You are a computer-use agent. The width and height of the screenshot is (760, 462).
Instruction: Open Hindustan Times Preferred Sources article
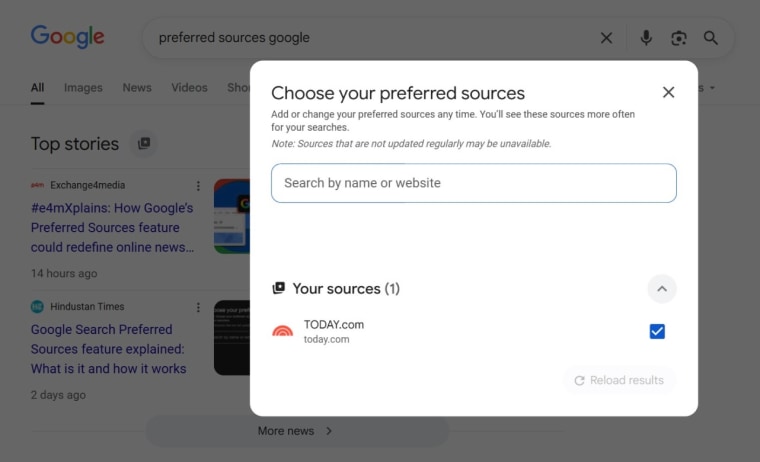[108, 349]
